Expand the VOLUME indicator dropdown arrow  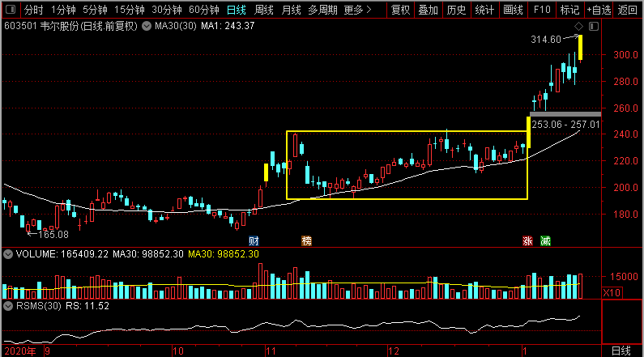[7, 254]
